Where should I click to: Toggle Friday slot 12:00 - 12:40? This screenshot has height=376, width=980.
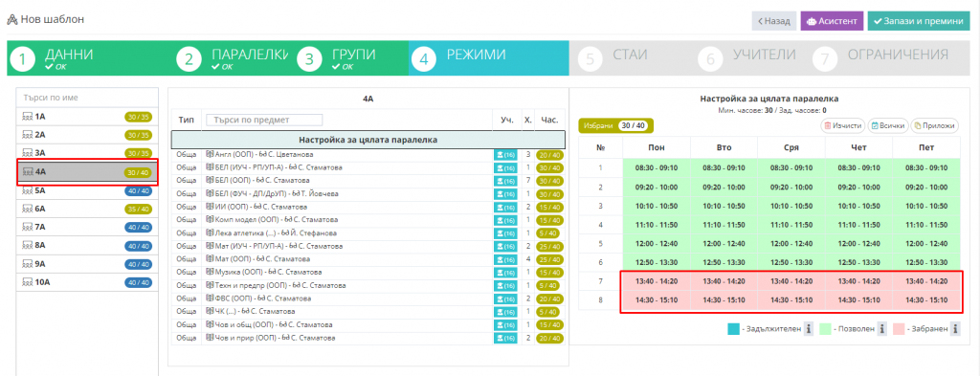point(926,244)
